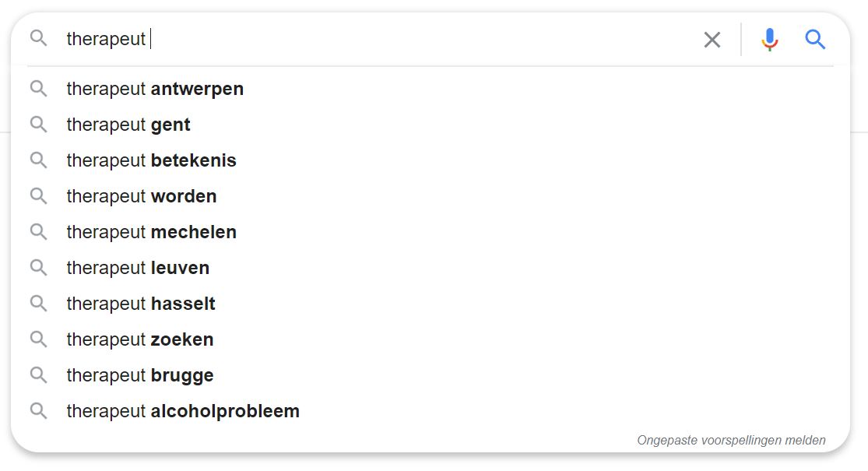Pick the 'therapeut betekenis' suggestion
868x471 pixels.
click(151, 160)
